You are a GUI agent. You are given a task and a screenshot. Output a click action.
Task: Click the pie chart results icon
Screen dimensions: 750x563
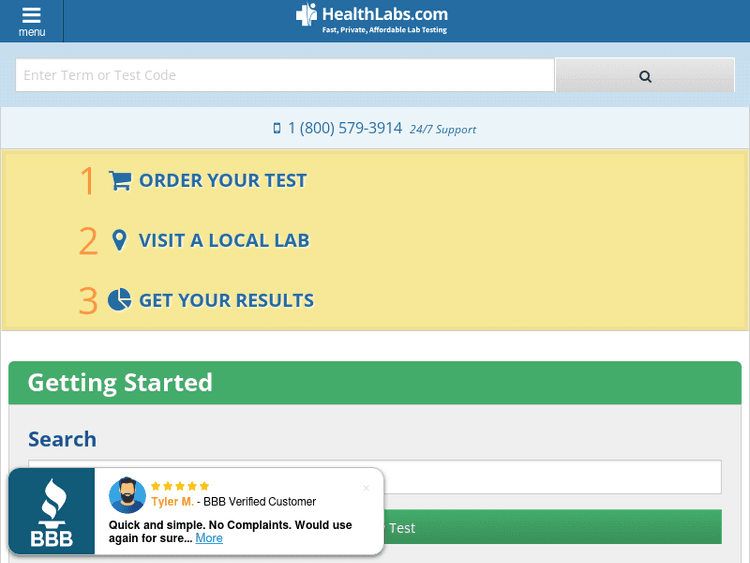click(119, 300)
